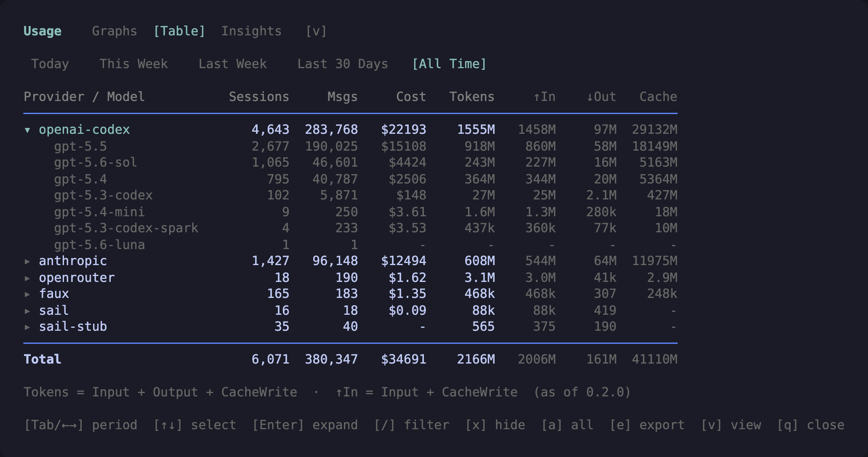The height and width of the screenshot is (457, 868).
Task: Click the Msgs column header
Action: pos(343,97)
